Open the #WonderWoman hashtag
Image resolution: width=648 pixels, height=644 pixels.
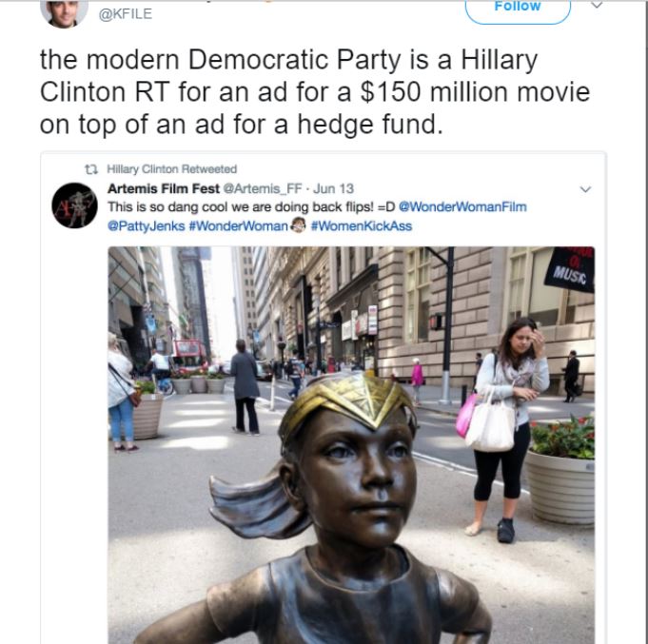pos(239,226)
